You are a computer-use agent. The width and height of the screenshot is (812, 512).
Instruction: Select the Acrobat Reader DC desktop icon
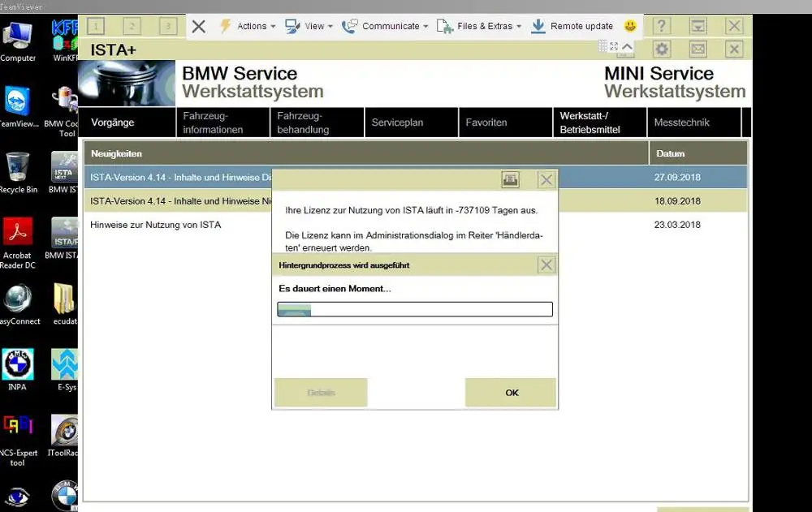[x=18, y=243]
